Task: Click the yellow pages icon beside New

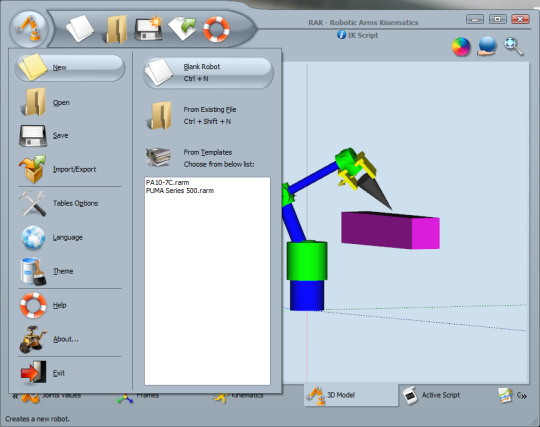Action: pos(33,67)
